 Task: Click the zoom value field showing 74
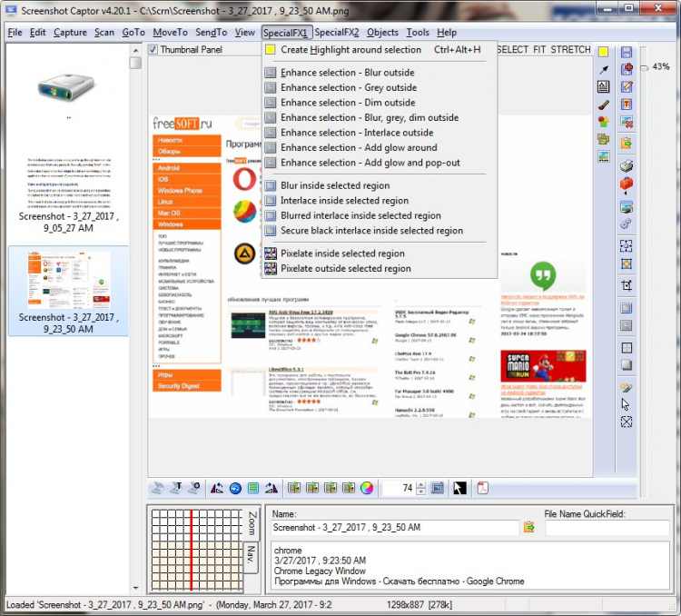(398, 488)
